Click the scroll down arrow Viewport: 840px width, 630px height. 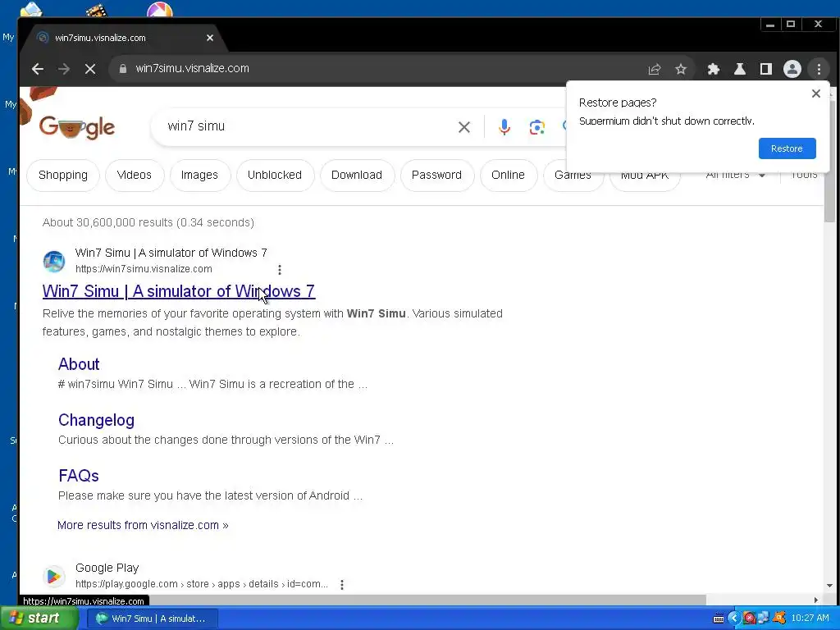point(829,586)
